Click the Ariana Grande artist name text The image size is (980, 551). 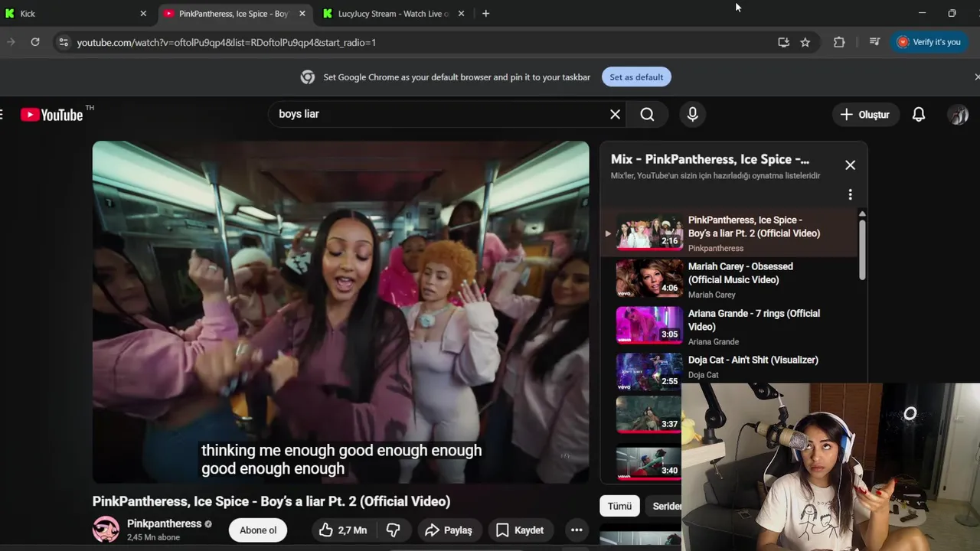[714, 341]
